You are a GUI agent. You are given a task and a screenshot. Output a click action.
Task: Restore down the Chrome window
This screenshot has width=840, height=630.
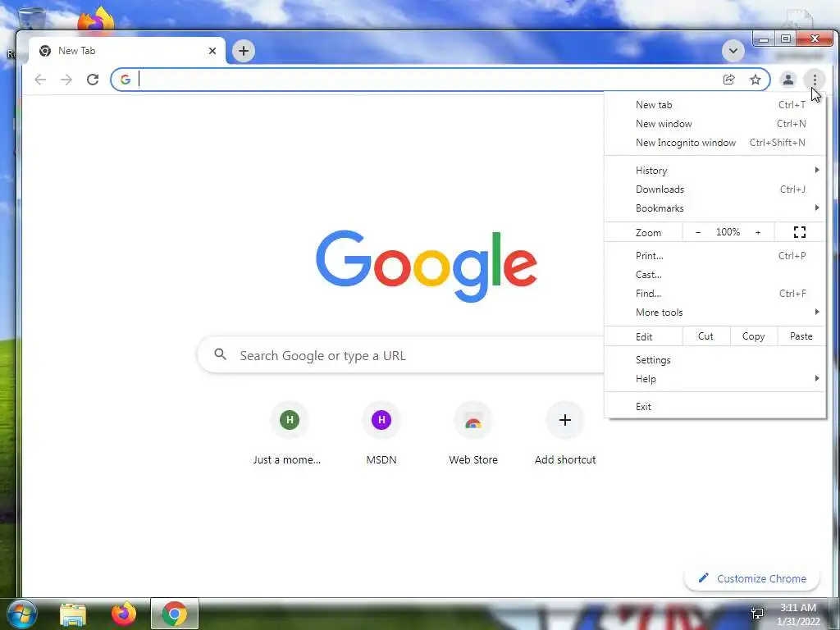(x=785, y=39)
